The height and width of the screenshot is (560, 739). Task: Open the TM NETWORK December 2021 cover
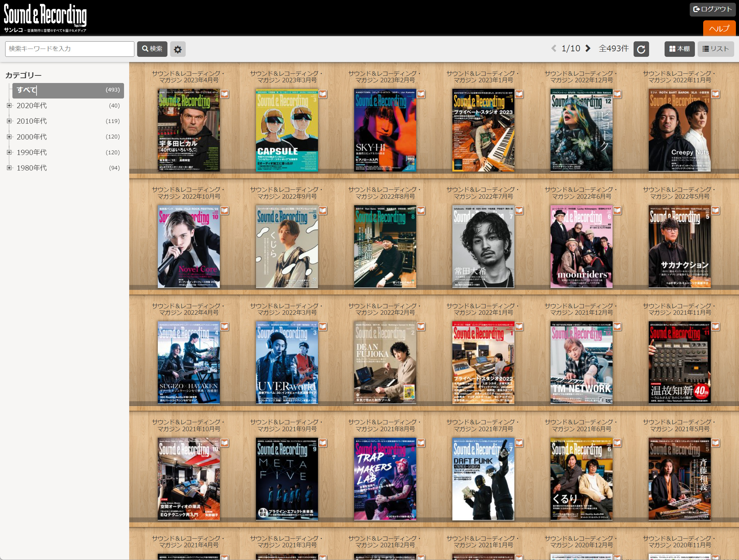point(582,363)
